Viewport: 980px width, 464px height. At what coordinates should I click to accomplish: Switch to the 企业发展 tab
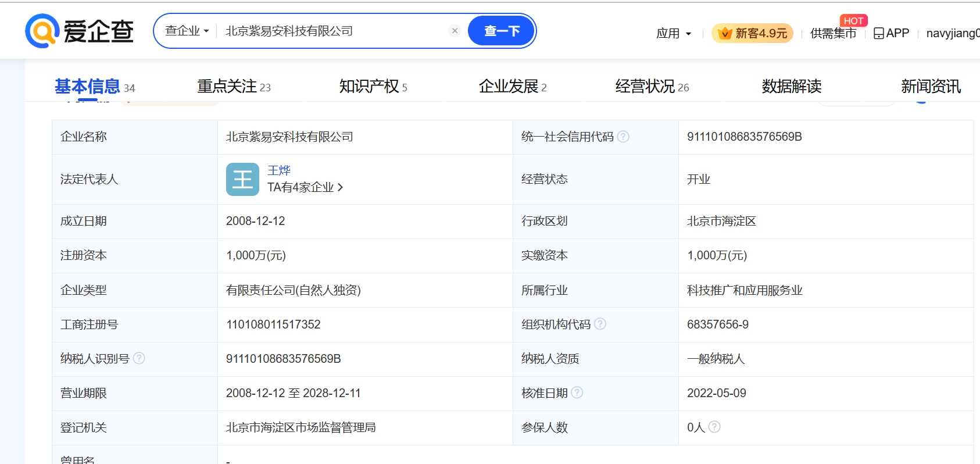click(513, 87)
